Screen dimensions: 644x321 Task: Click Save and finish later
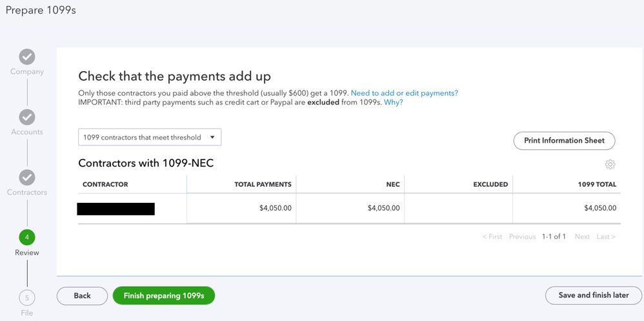coord(593,296)
